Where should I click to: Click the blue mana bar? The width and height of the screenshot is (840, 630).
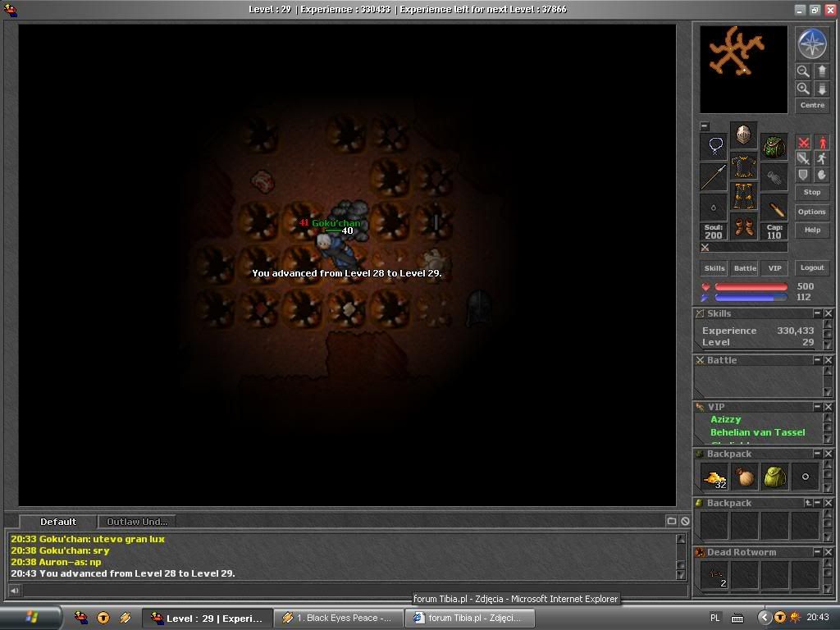coord(751,297)
